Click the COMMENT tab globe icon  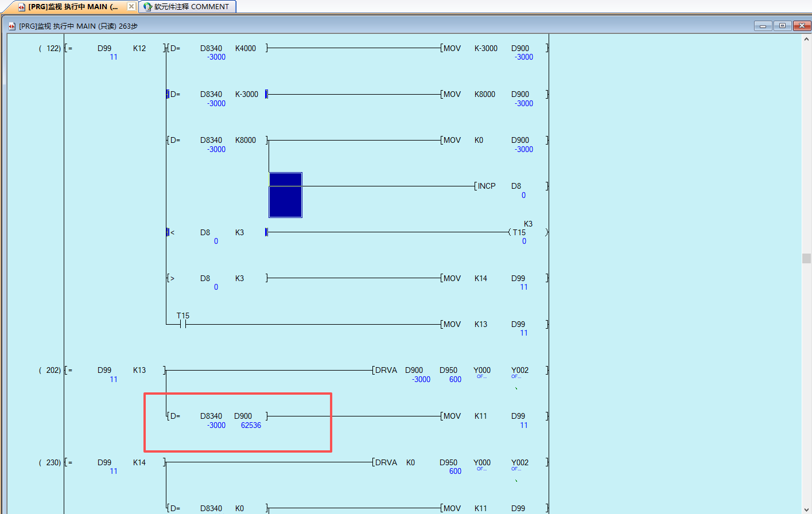(x=147, y=7)
